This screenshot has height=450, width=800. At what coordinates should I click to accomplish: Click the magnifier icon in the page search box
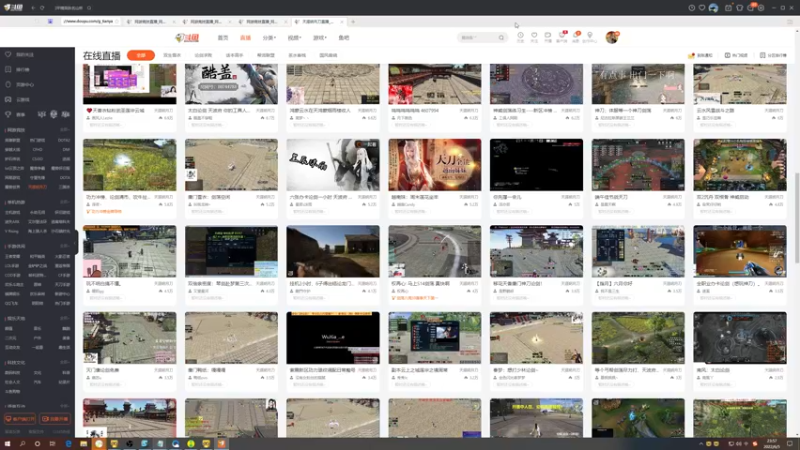501,38
